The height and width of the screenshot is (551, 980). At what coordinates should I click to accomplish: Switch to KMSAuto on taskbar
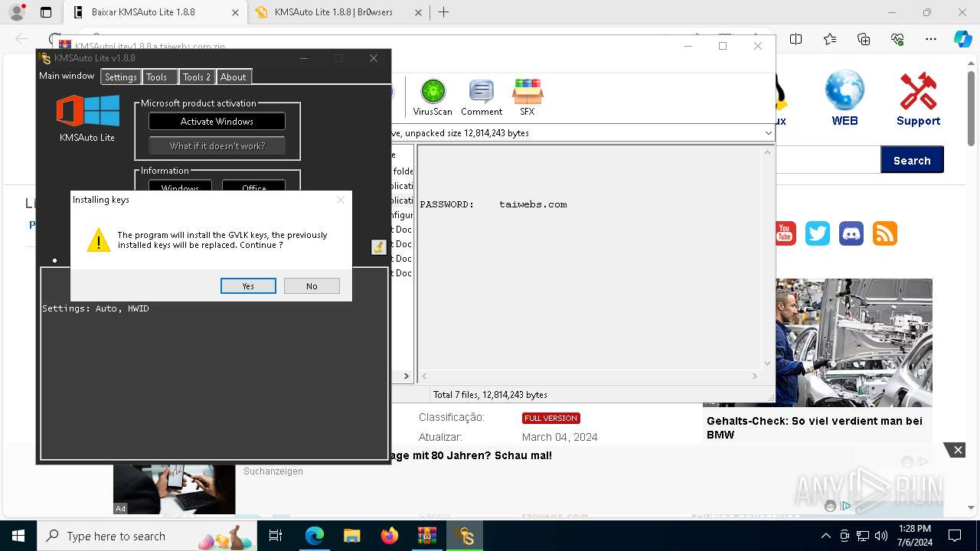pyautogui.click(x=465, y=536)
